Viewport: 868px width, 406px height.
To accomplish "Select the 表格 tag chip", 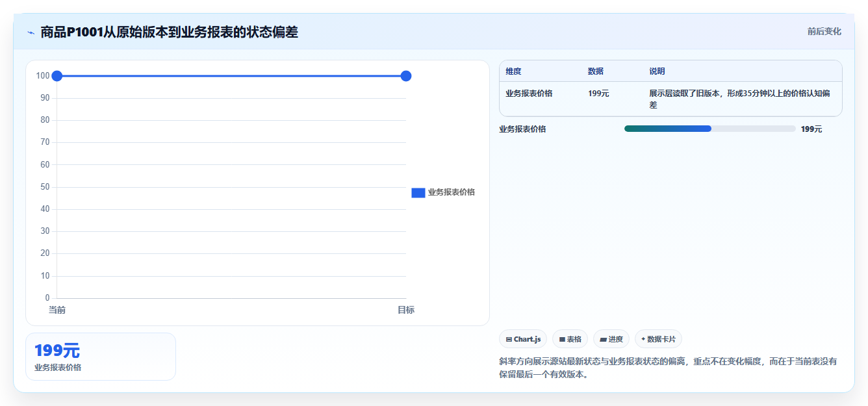I will coord(570,339).
